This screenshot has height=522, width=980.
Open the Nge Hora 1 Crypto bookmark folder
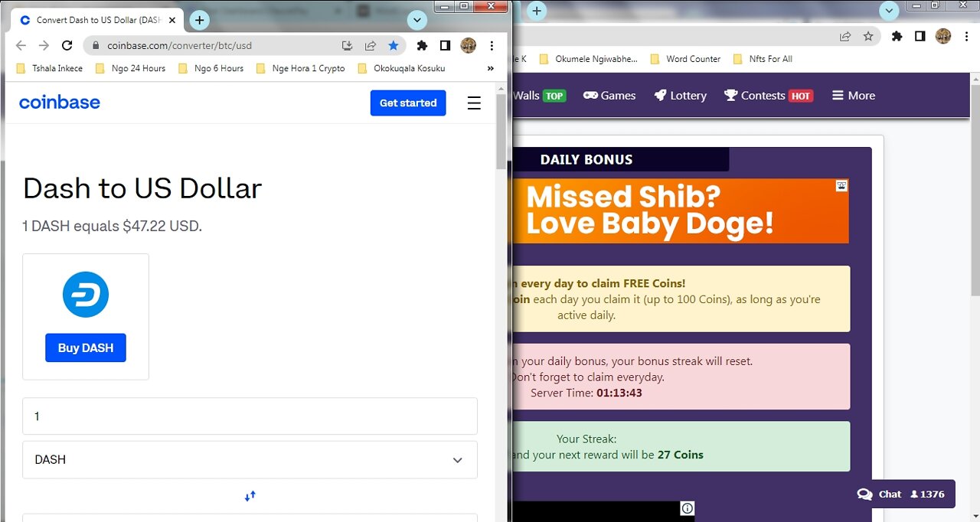coord(300,68)
